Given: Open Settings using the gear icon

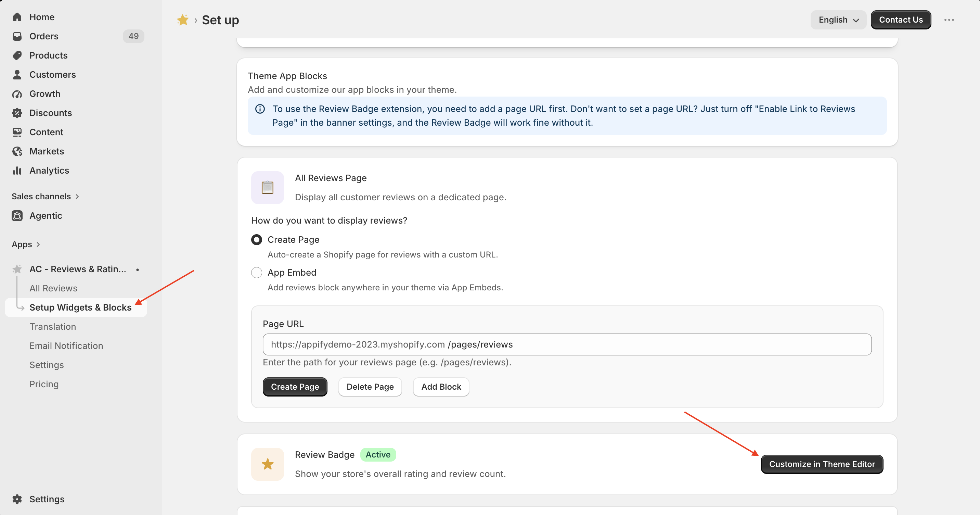Looking at the screenshot, I should click(17, 499).
